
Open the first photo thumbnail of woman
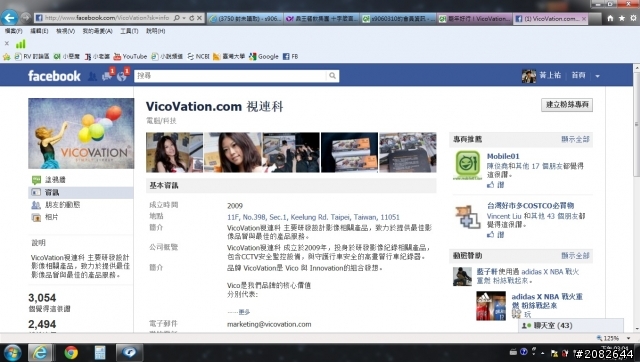(174, 152)
